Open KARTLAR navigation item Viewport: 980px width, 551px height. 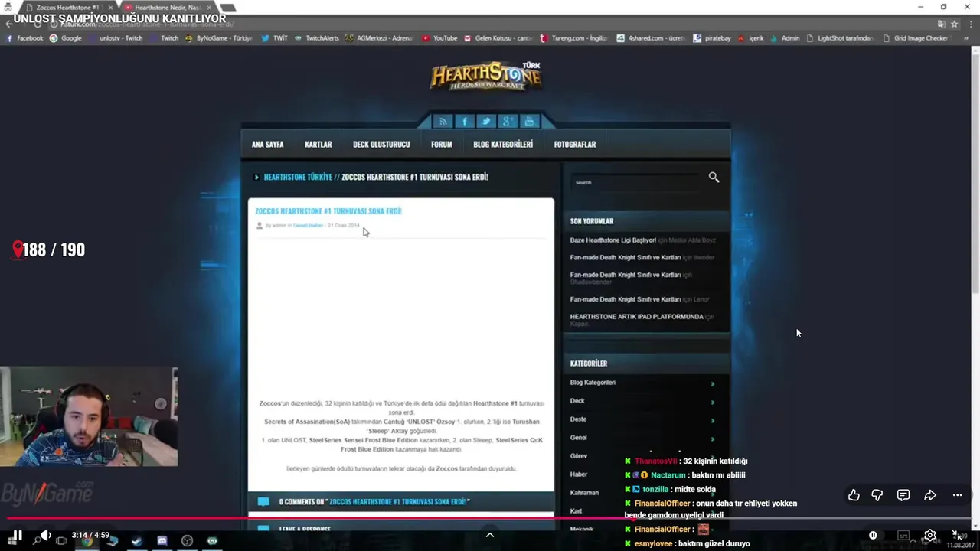click(x=318, y=144)
